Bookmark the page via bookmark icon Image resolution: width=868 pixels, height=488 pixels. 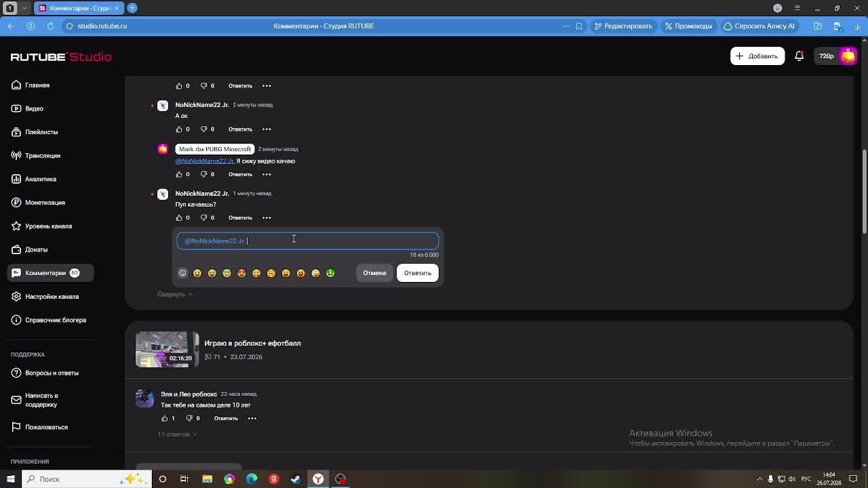click(579, 26)
